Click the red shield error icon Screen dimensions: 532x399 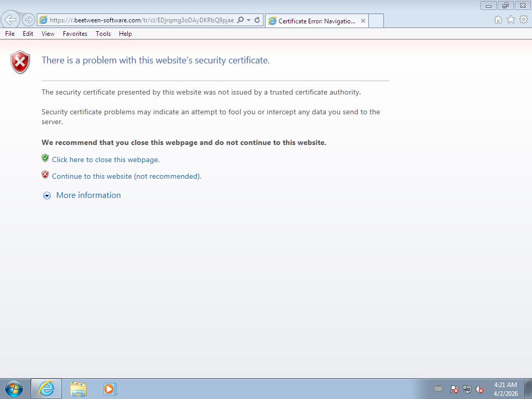[x=20, y=62]
